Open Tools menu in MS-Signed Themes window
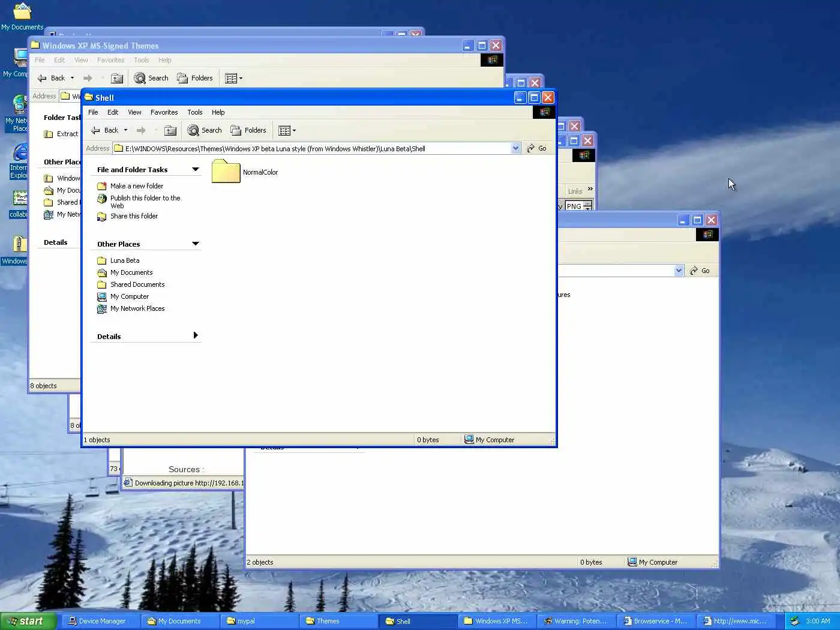The image size is (840, 630). (x=141, y=60)
